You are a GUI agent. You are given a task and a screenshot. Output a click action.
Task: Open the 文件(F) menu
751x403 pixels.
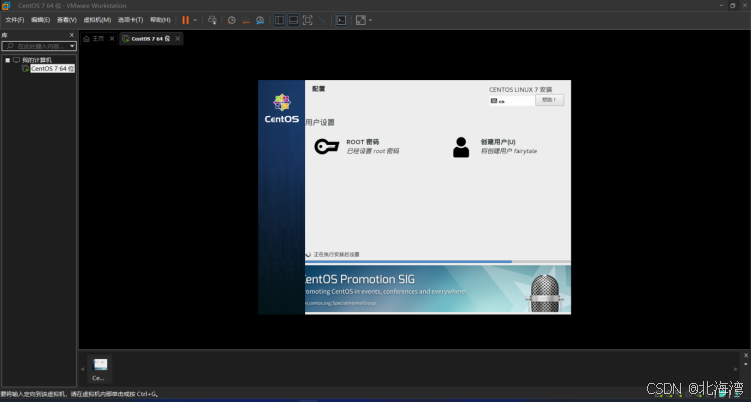(14, 20)
